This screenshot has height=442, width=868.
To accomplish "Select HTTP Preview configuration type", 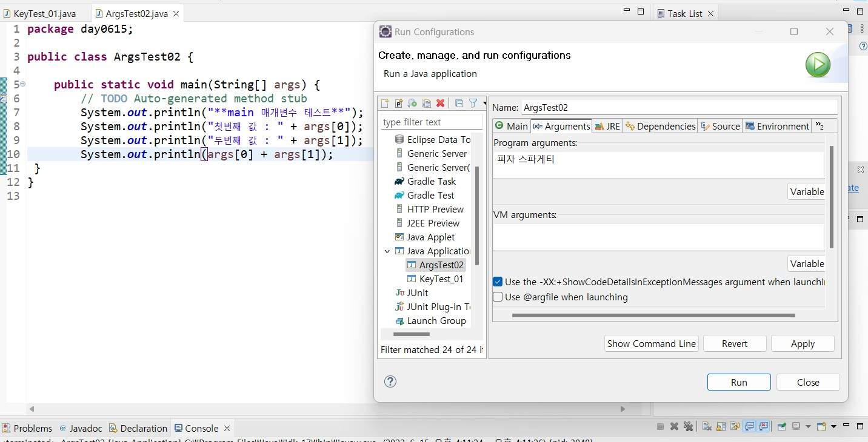I will point(429,209).
